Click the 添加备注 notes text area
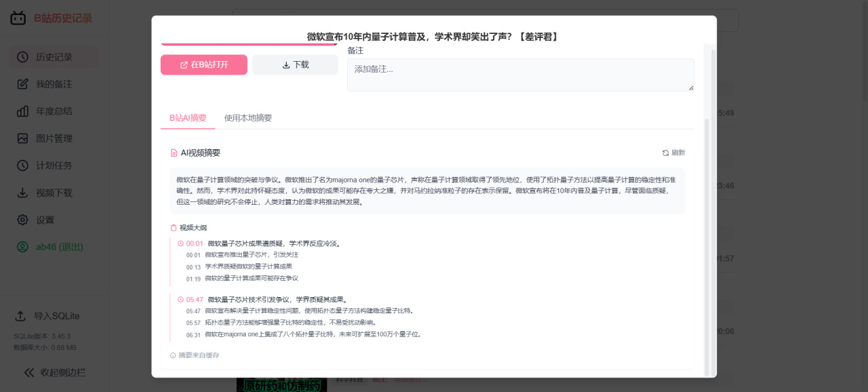Screen dimensions: 868x392 pyautogui.click(x=521, y=75)
